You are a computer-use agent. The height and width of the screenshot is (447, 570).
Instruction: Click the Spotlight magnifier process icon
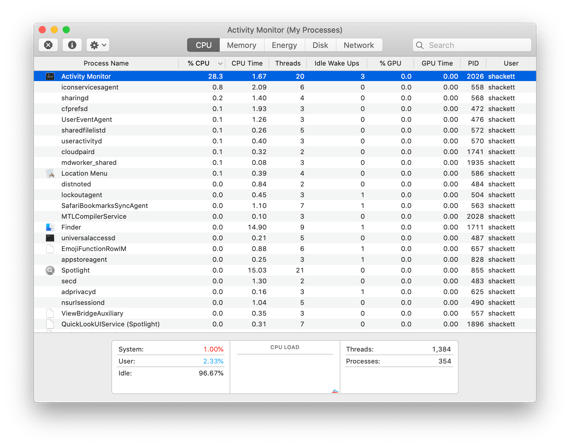[50, 270]
